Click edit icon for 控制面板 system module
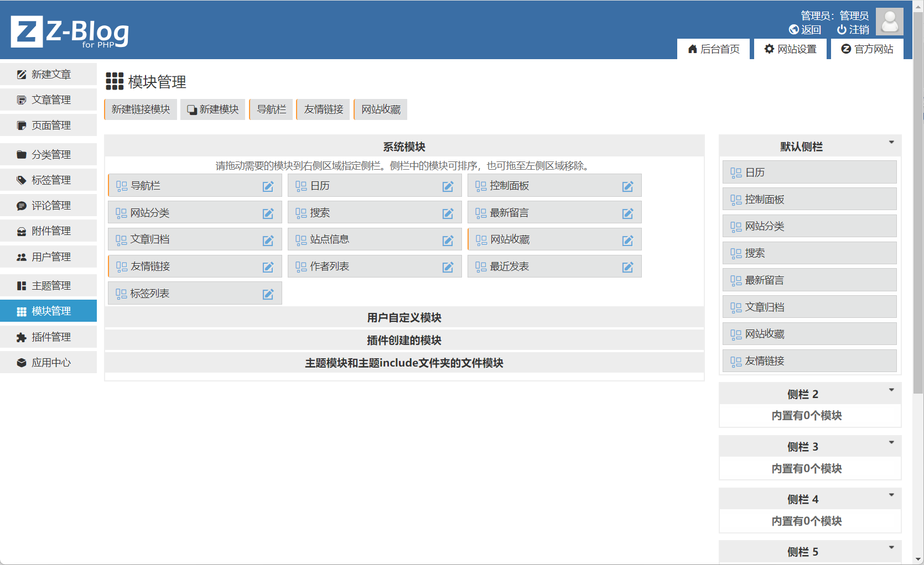 [627, 186]
